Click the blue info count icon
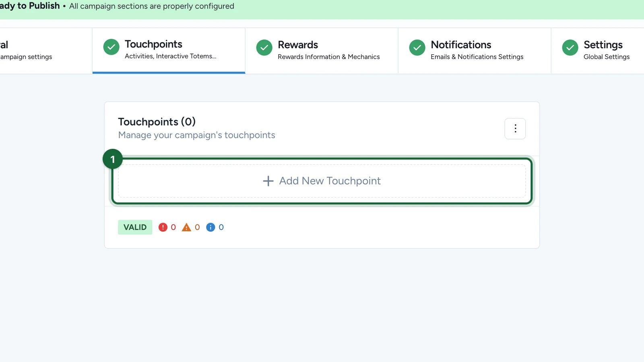 pyautogui.click(x=211, y=227)
